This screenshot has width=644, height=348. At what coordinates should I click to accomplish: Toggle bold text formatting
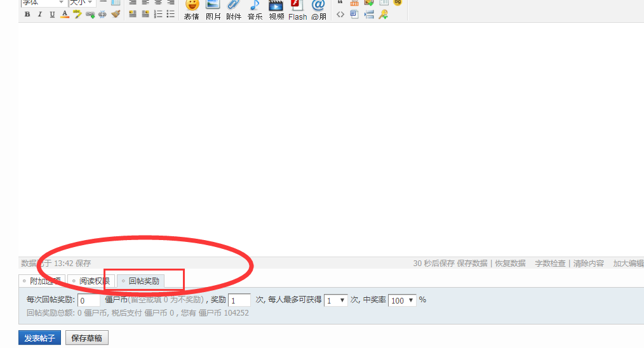click(27, 14)
